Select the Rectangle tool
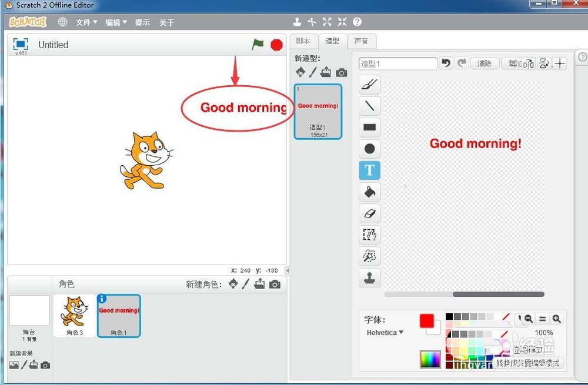The height and width of the screenshot is (385, 588). (x=369, y=127)
